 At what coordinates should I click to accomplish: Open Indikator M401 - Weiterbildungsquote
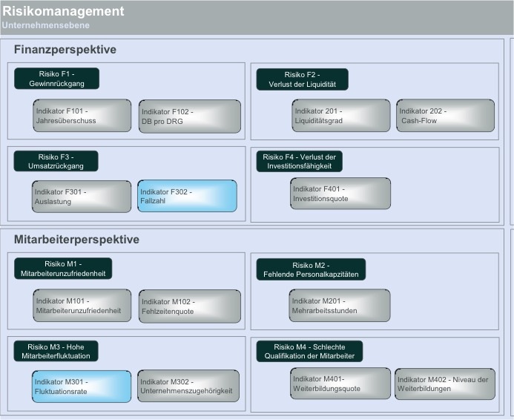[340, 384]
